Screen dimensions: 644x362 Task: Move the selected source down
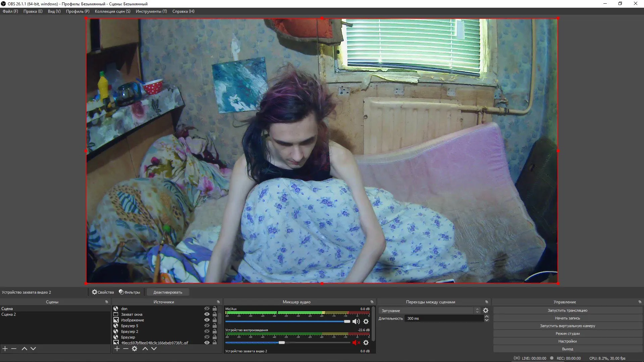tap(154, 349)
